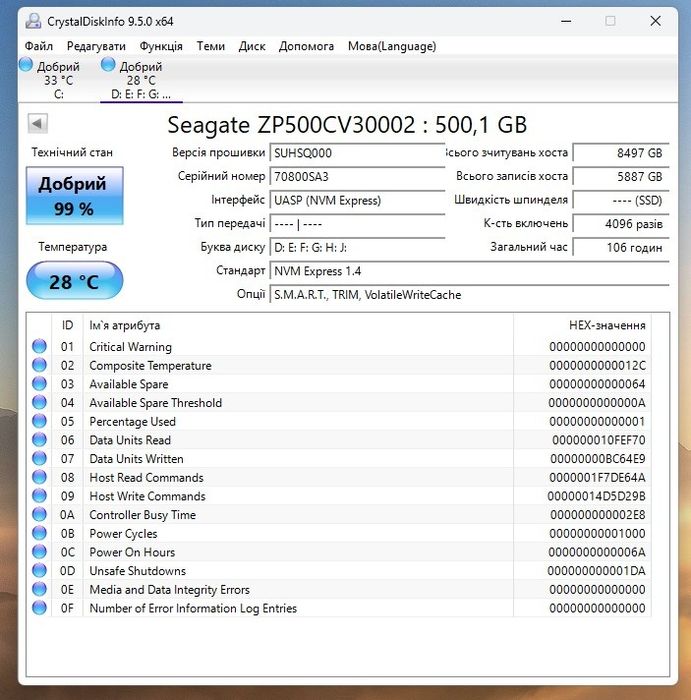This screenshot has width=691, height=700.
Task: Select the Power Cycles attribute name
Action: click(x=123, y=533)
